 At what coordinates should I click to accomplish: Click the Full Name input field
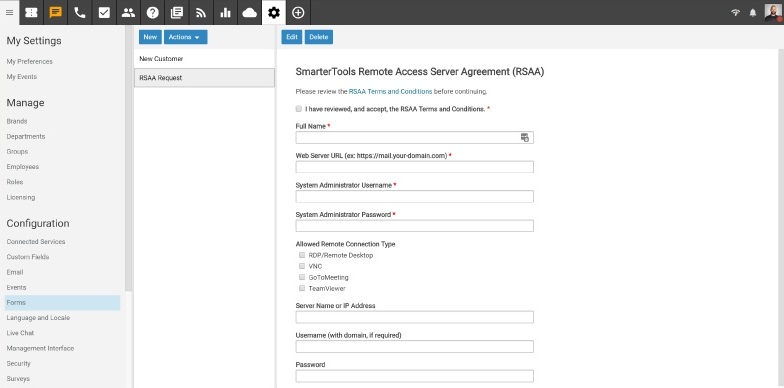pos(414,138)
